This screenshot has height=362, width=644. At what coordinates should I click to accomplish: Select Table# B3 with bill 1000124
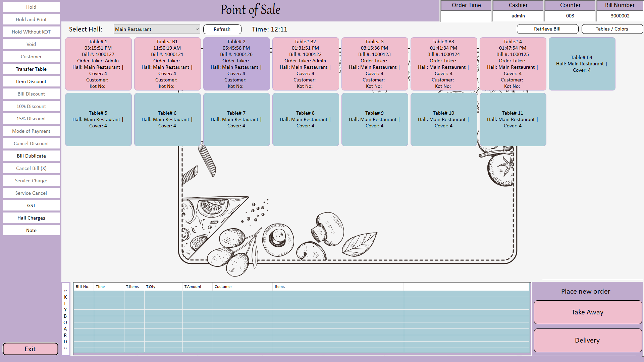point(444,64)
